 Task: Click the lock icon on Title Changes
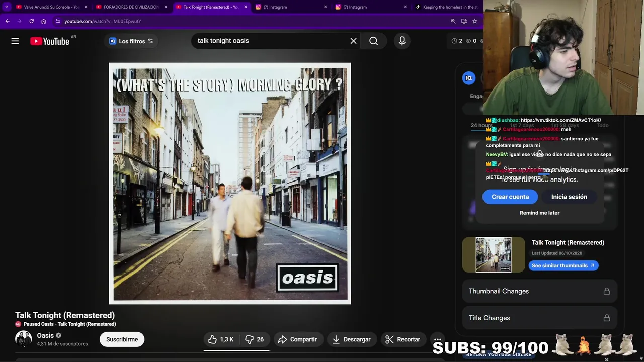click(607, 318)
